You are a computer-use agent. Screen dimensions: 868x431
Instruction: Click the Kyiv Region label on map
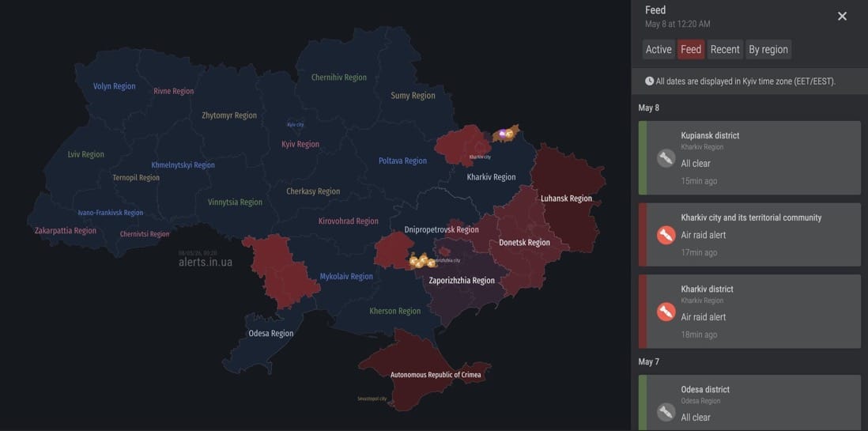coord(300,144)
